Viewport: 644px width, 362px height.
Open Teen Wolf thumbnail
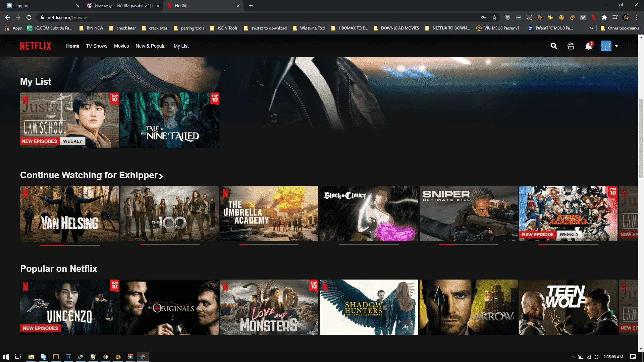[568, 307]
